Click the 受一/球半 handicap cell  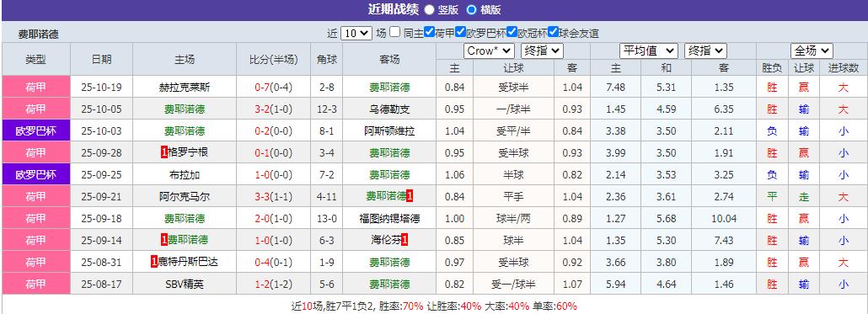tap(513, 285)
